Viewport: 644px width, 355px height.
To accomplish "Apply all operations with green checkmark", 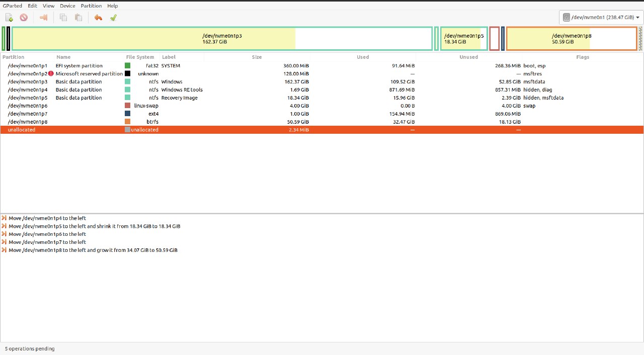I will (113, 18).
